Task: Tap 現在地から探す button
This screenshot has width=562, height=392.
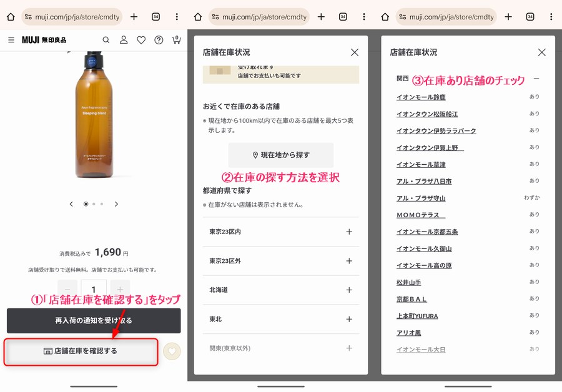Action: (x=281, y=155)
